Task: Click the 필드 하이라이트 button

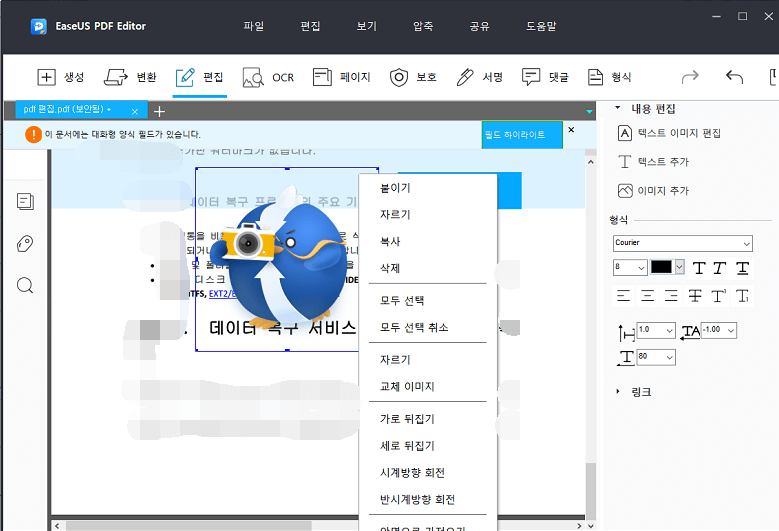Action: 522,135
